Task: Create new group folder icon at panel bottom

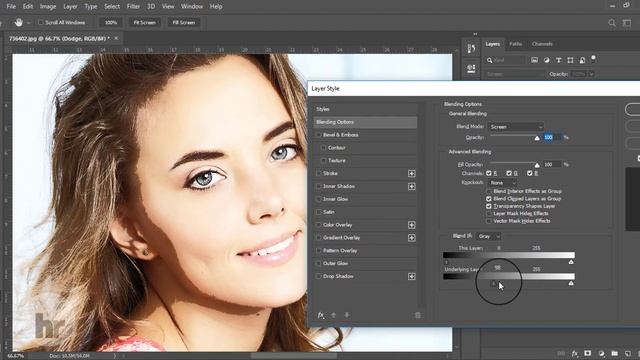Action: click(x=615, y=353)
